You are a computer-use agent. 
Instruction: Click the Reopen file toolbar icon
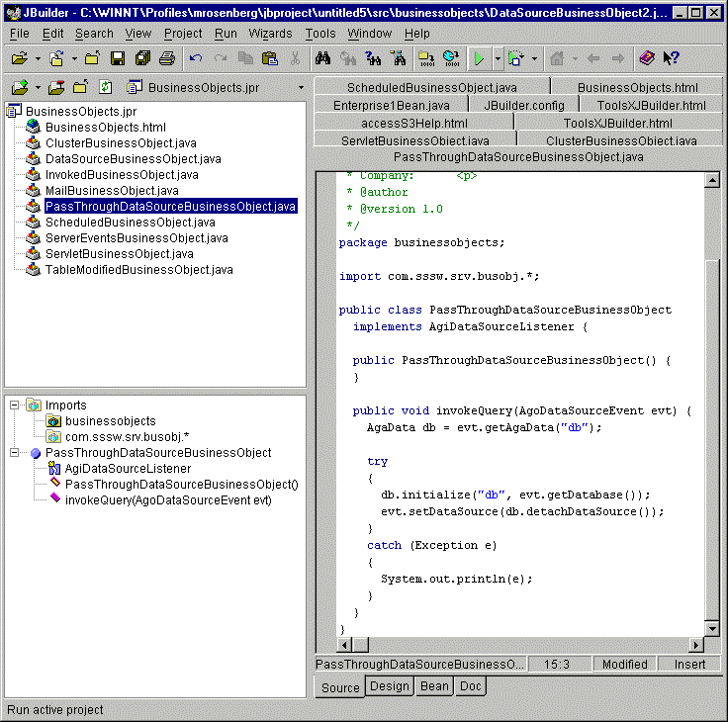click(x=56, y=58)
